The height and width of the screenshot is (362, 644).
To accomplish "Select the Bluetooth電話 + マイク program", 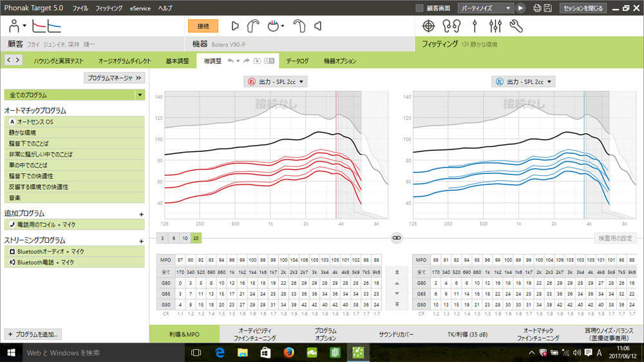I will tap(74, 262).
